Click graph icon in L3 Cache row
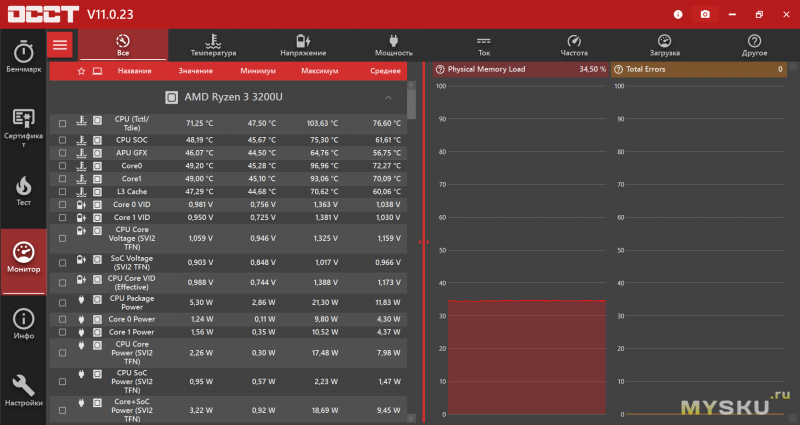800x425 pixels. (x=97, y=192)
